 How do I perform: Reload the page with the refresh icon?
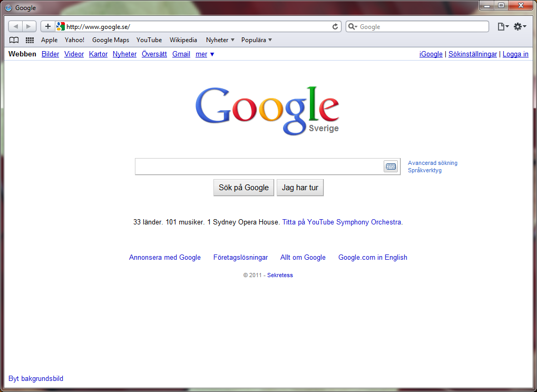[335, 27]
